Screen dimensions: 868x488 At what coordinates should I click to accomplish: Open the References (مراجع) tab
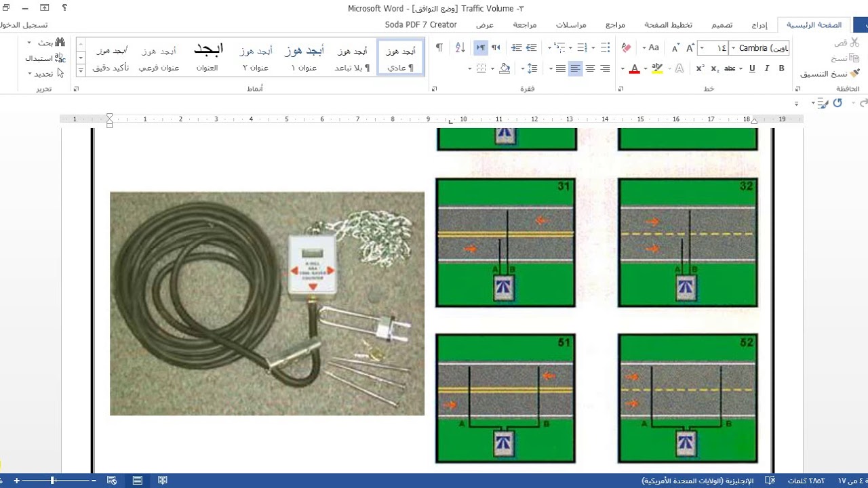pyautogui.click(x=615, y=25)
